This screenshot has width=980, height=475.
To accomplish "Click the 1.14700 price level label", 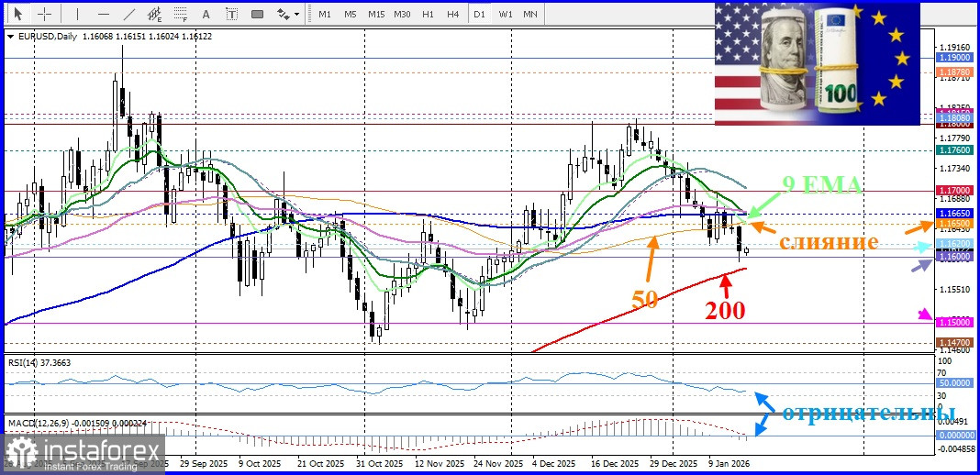I will tap(954, 343).
